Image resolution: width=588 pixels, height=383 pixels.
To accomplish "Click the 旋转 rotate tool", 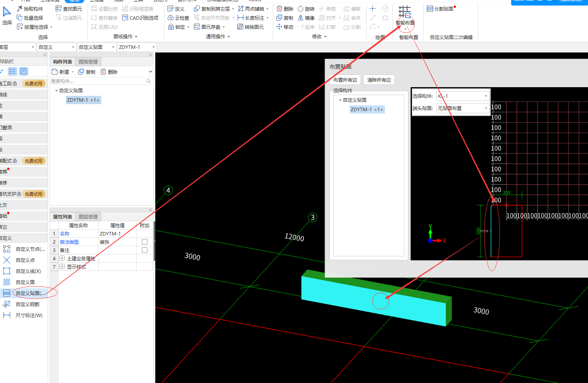I will 306,9.
